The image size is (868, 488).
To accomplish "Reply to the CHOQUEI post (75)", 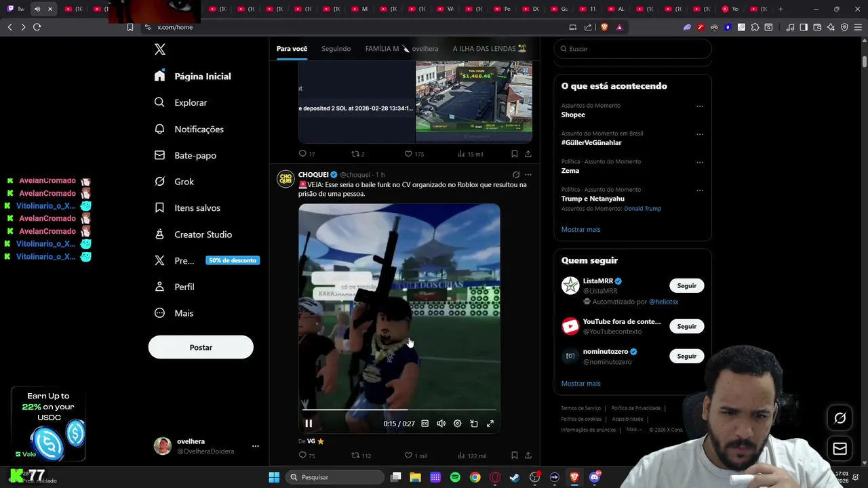I will tap(307, 455).
